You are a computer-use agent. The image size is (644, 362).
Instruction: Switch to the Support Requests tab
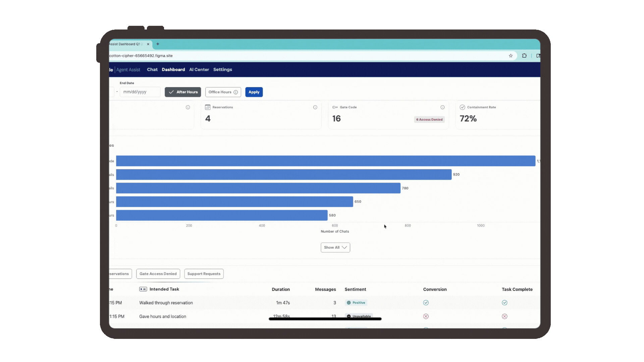(204, 274)
